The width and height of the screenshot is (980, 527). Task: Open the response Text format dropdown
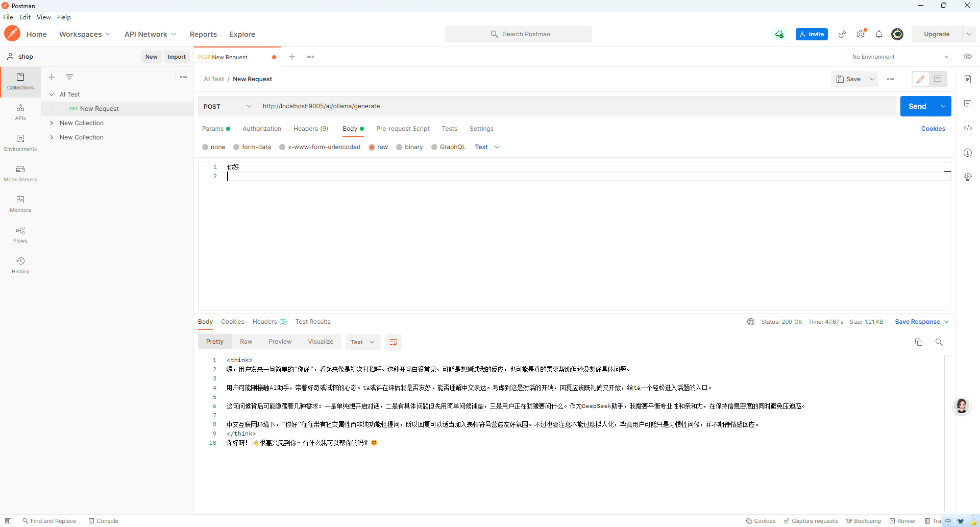[363, 342]
